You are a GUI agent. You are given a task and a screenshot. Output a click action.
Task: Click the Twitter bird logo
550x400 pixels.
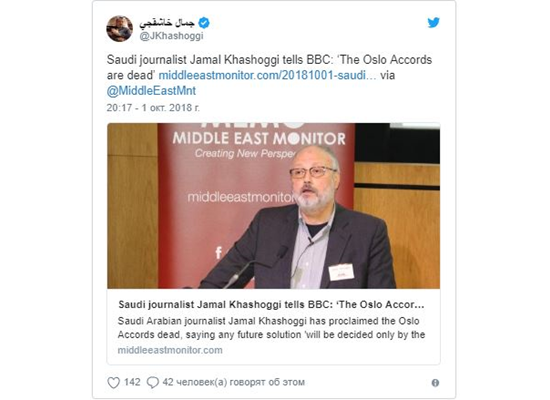433,22
